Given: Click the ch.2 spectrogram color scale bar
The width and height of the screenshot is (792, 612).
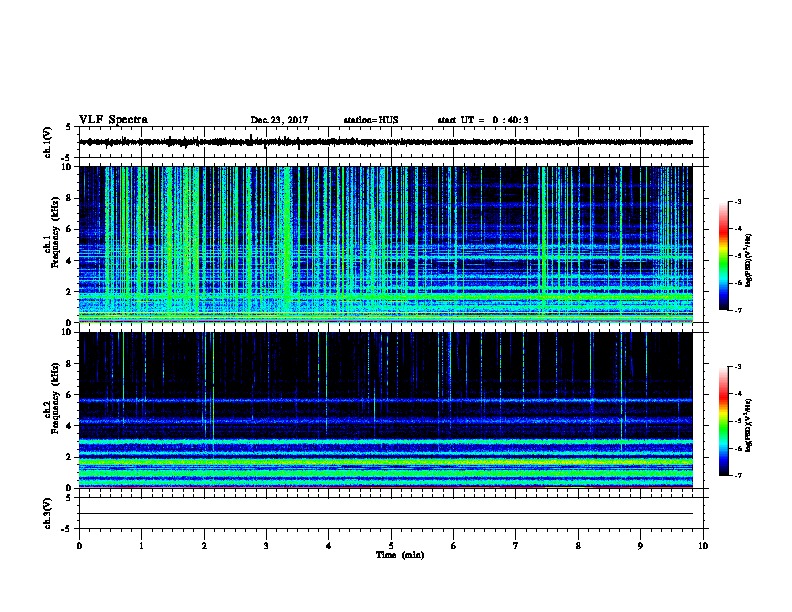Looking at the screenshot, I should coord(723,421).
